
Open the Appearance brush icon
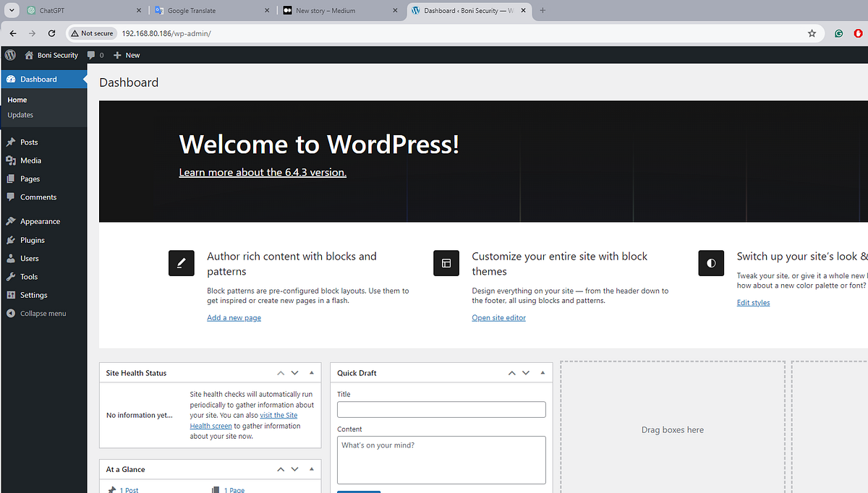12,220
